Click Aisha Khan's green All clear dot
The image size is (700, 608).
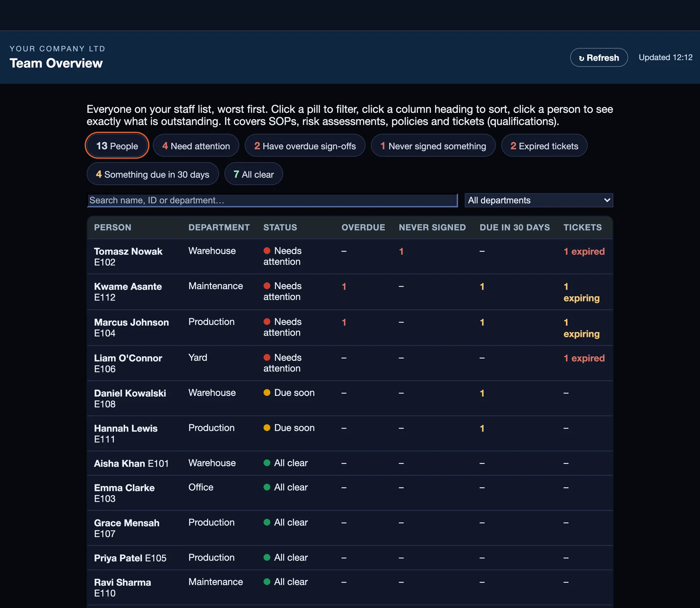267,463
